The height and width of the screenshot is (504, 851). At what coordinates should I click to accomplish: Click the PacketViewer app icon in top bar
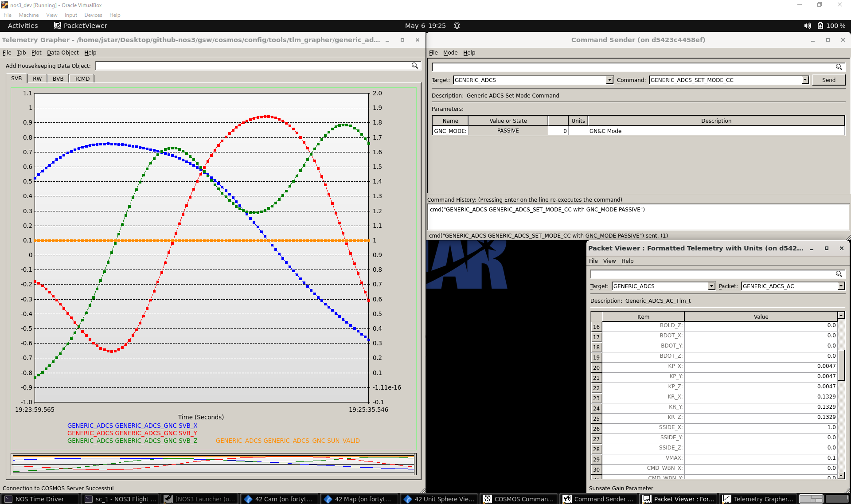tap(57, 26)
